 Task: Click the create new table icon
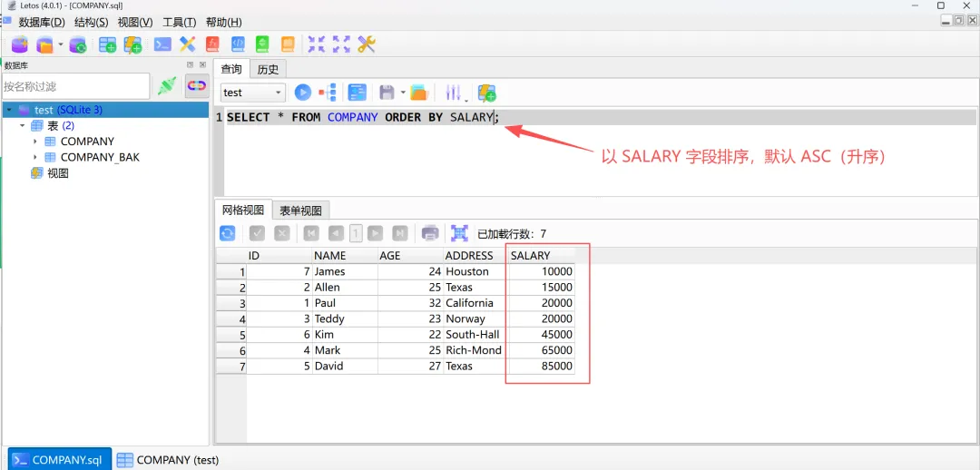[x=107, y=44]
